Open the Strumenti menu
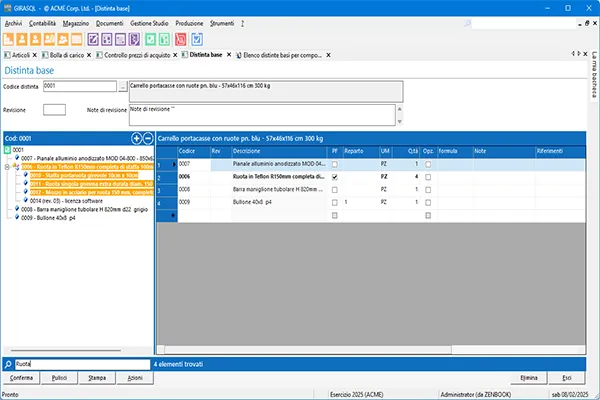600x400 pixels. click(222, 23)
